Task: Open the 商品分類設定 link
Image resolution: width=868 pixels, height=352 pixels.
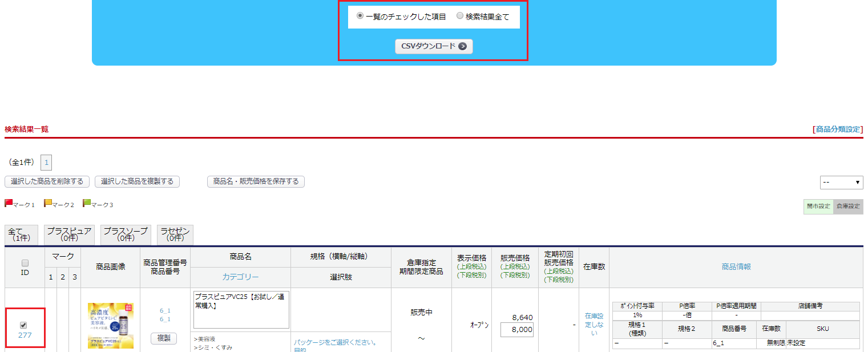Action: point(838,130)
